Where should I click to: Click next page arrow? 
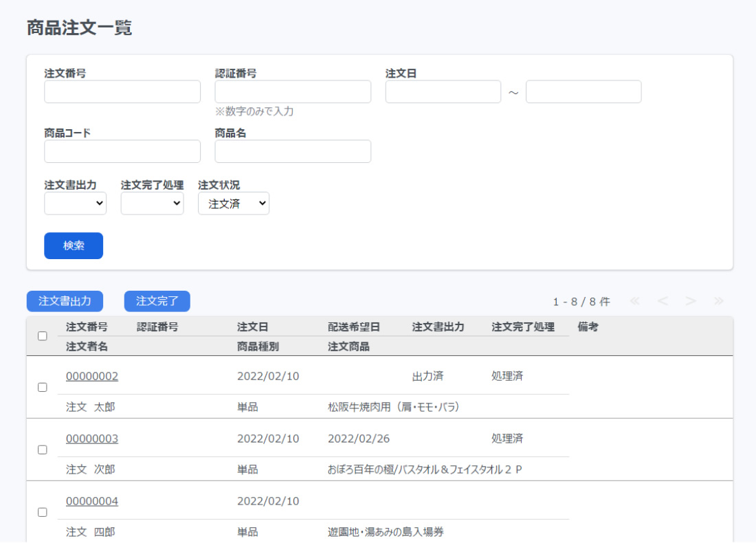pos(691,301)
